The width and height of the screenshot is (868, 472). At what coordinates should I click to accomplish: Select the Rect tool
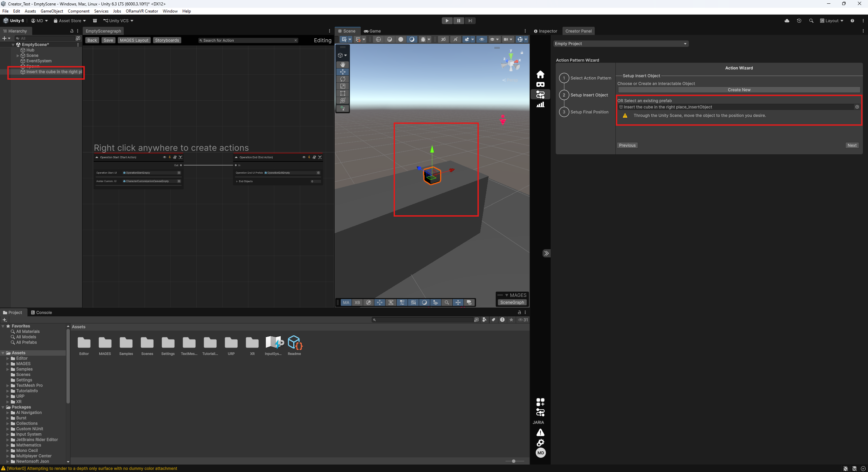[343, 93]
